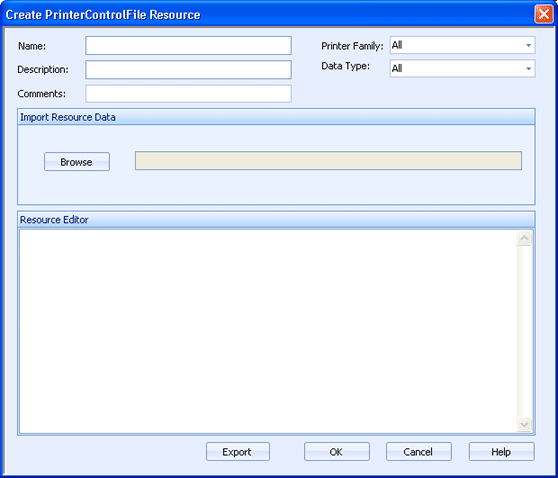Viewport: 558px width, 478px height.
Task: Focus the Description text box
Action: pyautogui.click(x=188, y=69)
